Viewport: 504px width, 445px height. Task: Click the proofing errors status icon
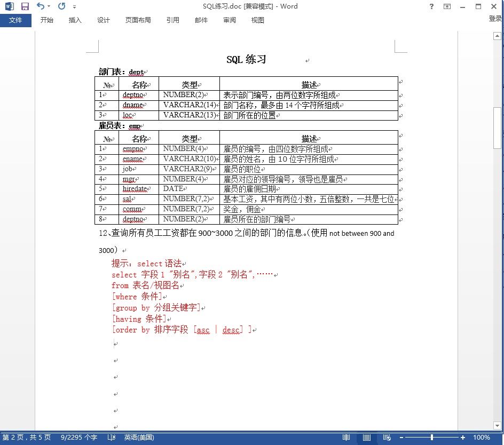click(x=111, y=438)
